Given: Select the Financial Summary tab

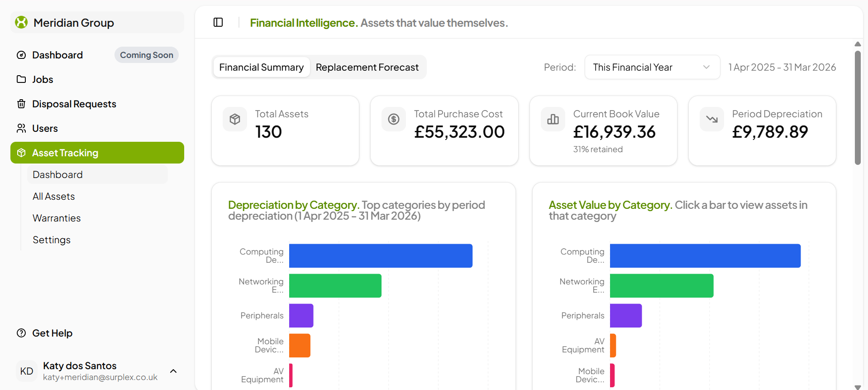Looking at the screenshot, I should pyautogui.click(x=262, y=67).
